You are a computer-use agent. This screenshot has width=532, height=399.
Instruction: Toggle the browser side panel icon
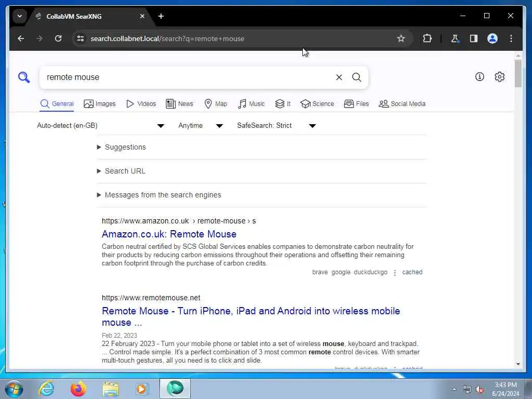pos(474,38)
